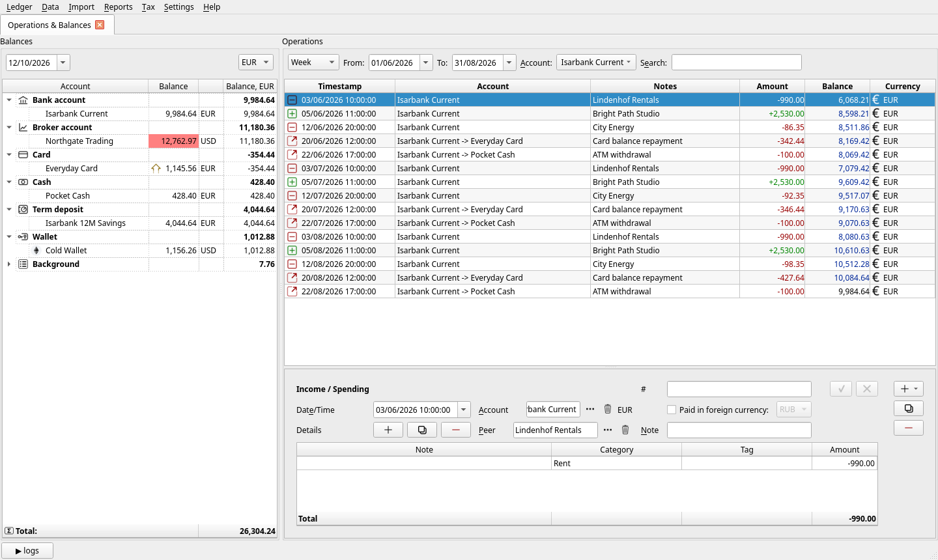
Task: Click the Peer selector ellipsis button
Action: coord(608,430)
